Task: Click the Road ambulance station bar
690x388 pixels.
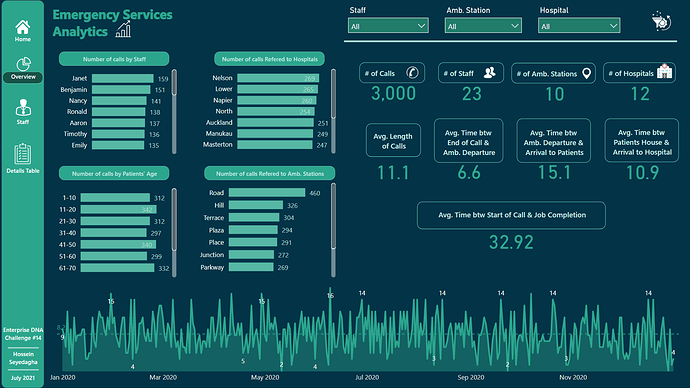Action: [x=267, y=193]
